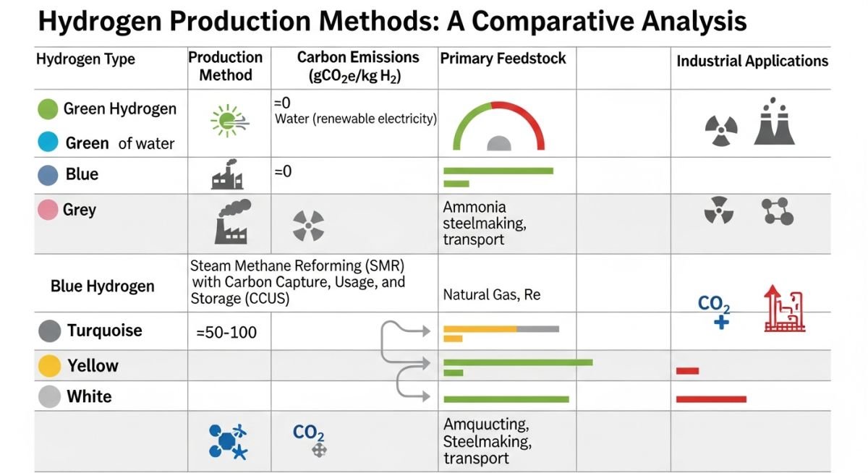868x473 pixels.
Task: Click the short green bar in Yellow row
Action: click(454, 372)
